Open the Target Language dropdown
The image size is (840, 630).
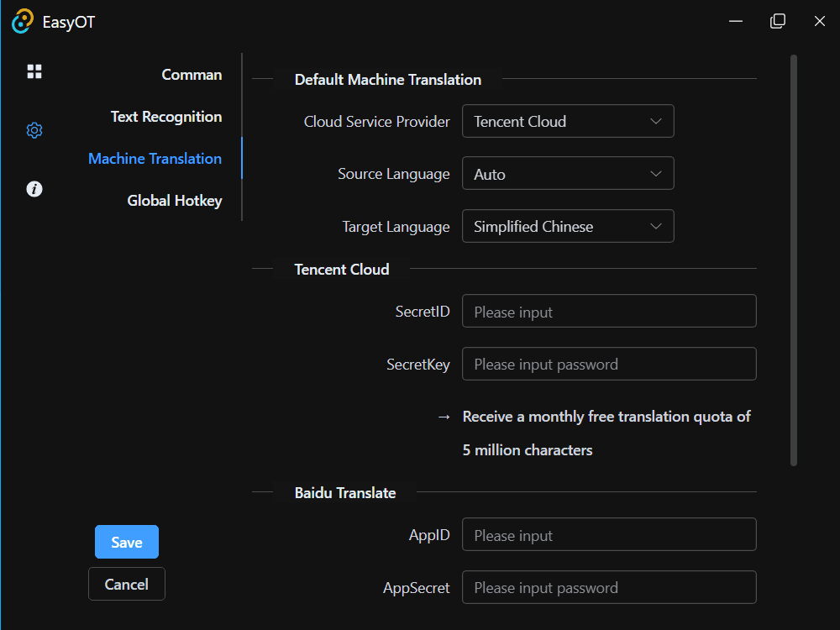tap(568, 226)
